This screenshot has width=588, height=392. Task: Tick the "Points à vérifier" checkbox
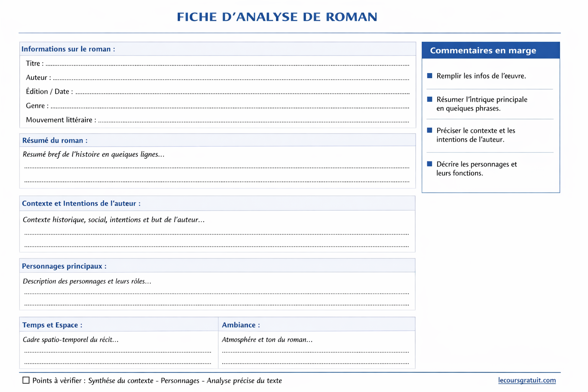[26, 380]
